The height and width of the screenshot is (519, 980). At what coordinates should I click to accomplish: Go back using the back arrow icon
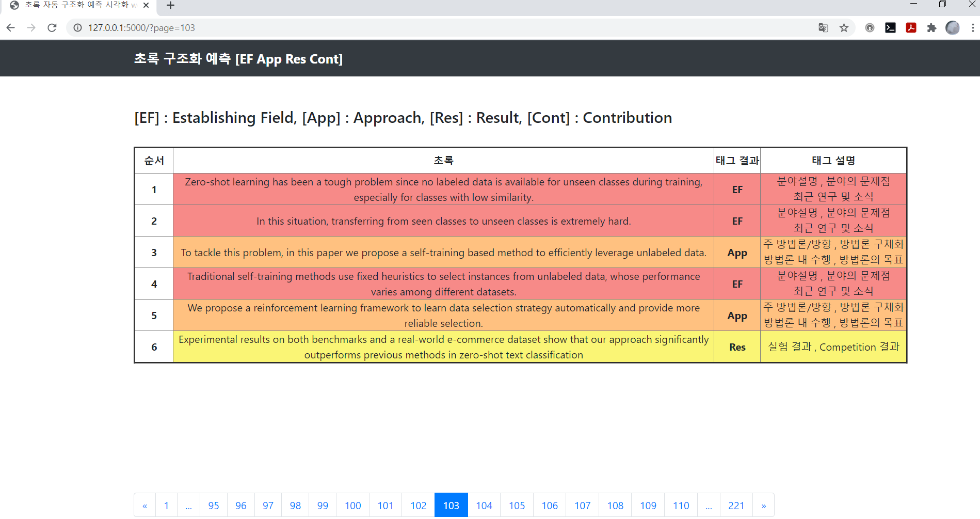pos(10,28)
